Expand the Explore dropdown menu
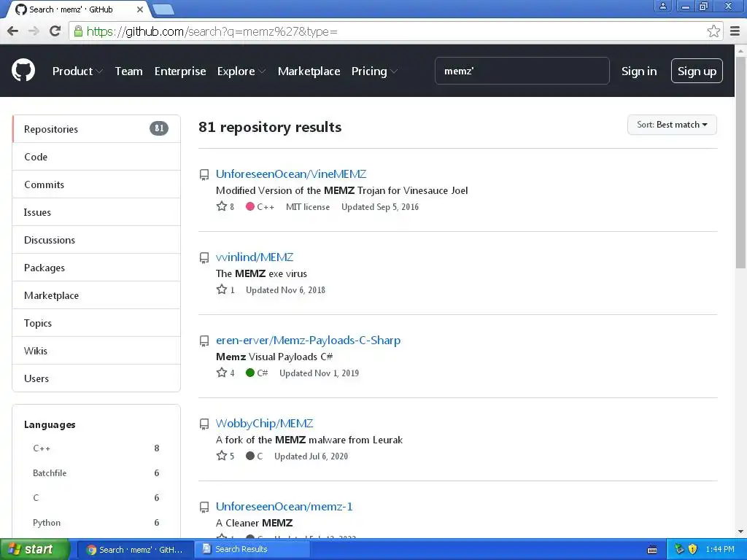Image resolution: width=747 pixels, height=560 pixels. (x=241, y=71)
